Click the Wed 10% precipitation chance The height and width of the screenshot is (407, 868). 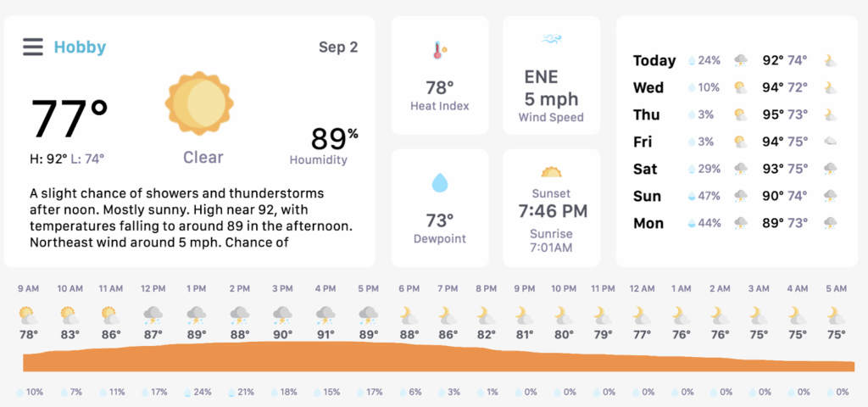pos(704,87)
